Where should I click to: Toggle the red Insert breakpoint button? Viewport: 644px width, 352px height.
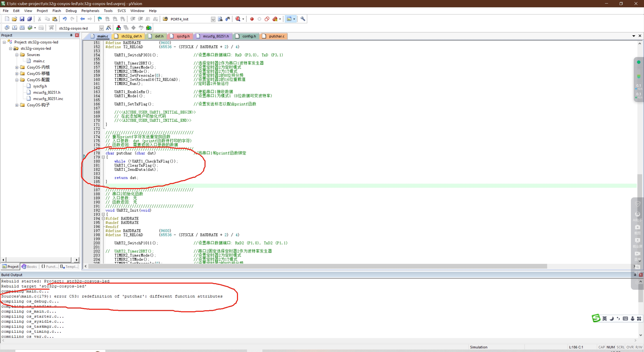click(x=252, y=19)
